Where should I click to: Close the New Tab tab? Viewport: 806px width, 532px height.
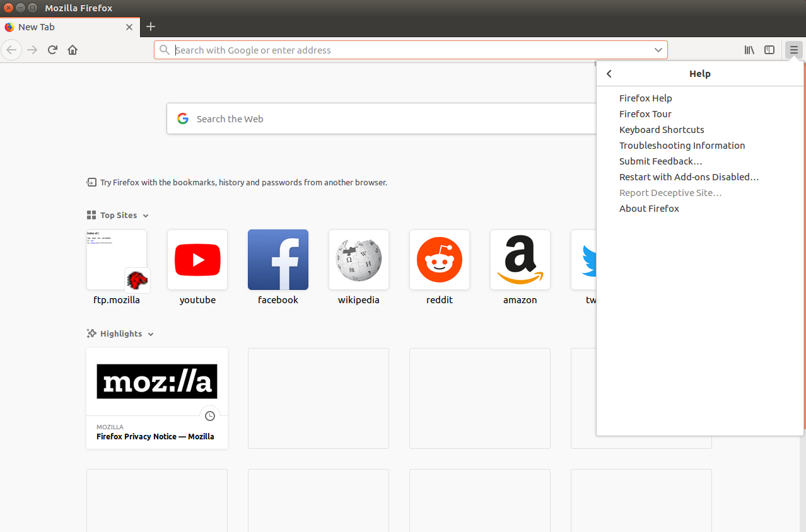(x=129, y=27)
